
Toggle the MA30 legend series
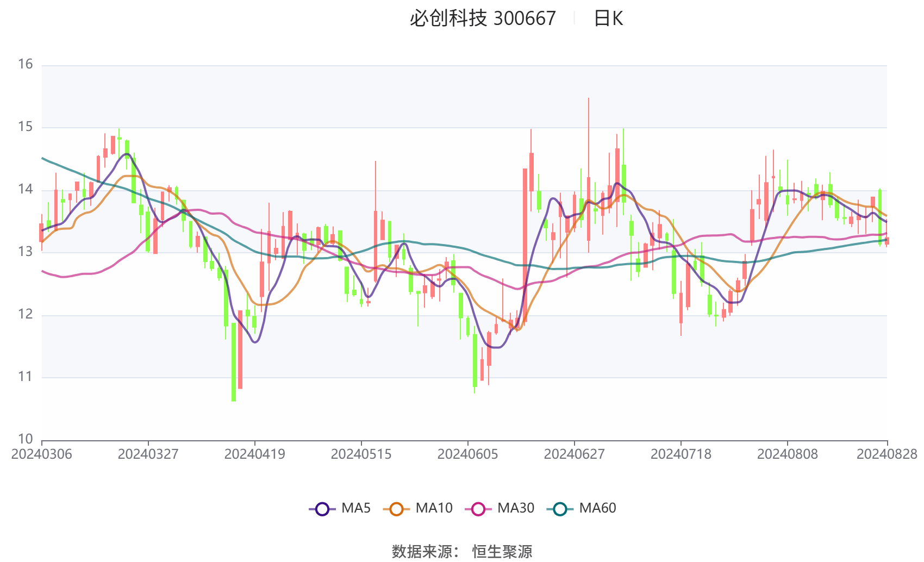pos(500,508)
